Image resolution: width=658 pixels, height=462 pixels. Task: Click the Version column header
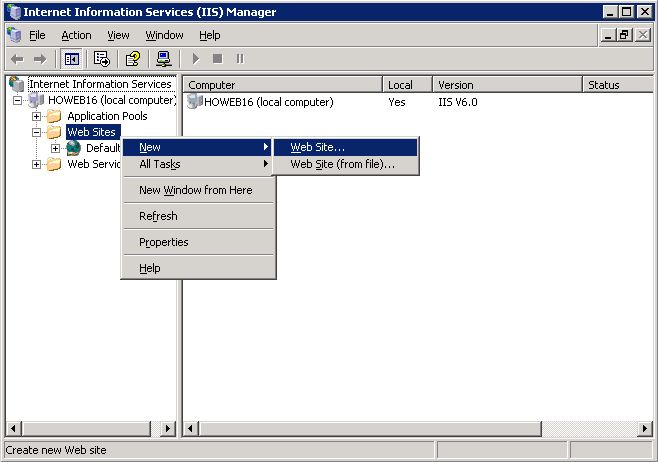[x=507, y=85]
